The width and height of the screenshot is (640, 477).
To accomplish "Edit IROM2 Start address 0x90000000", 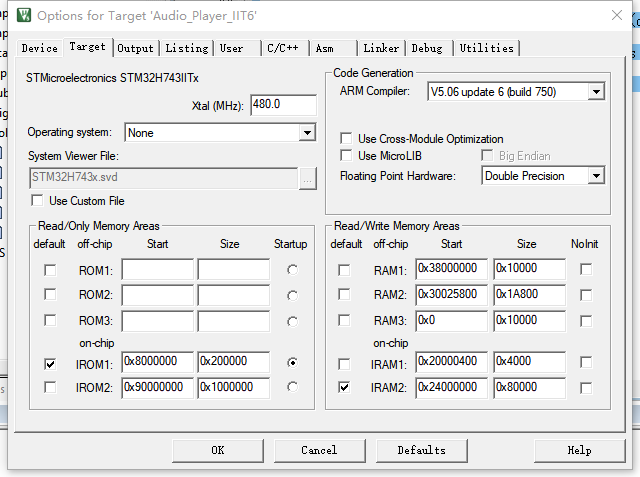I will pyautogui.click(x=158, y=388).
